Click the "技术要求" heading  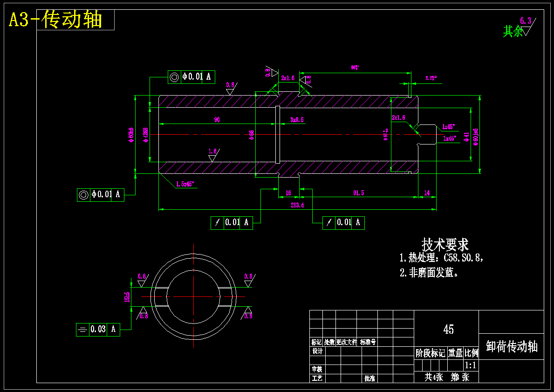pyautogui.click(x=445, y=244)
